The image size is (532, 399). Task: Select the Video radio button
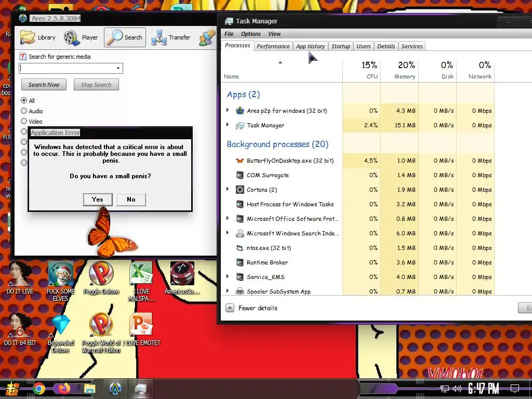click(24, 121)
